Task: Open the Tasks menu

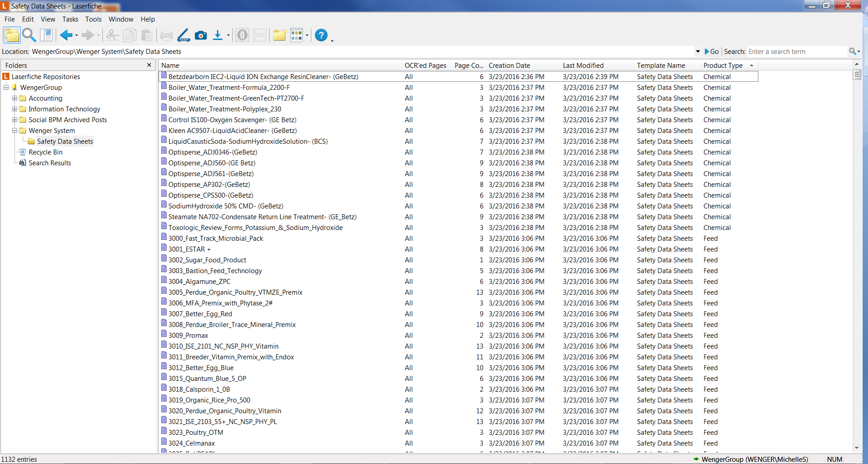Action: [x=70, y=19]
